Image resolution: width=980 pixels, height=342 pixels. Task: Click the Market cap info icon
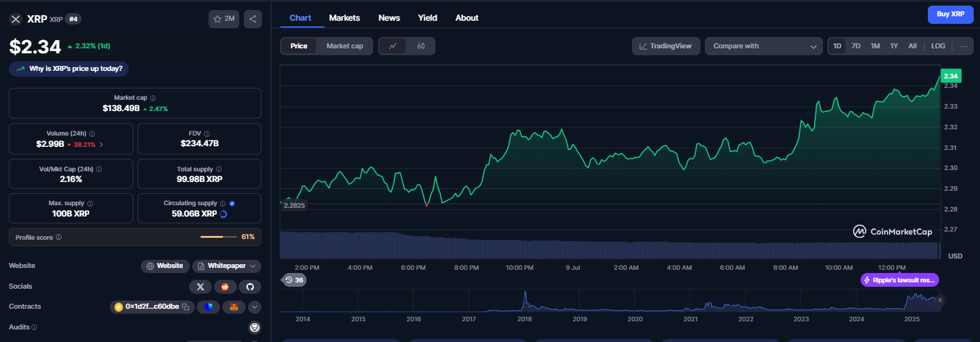click(153, 99)
